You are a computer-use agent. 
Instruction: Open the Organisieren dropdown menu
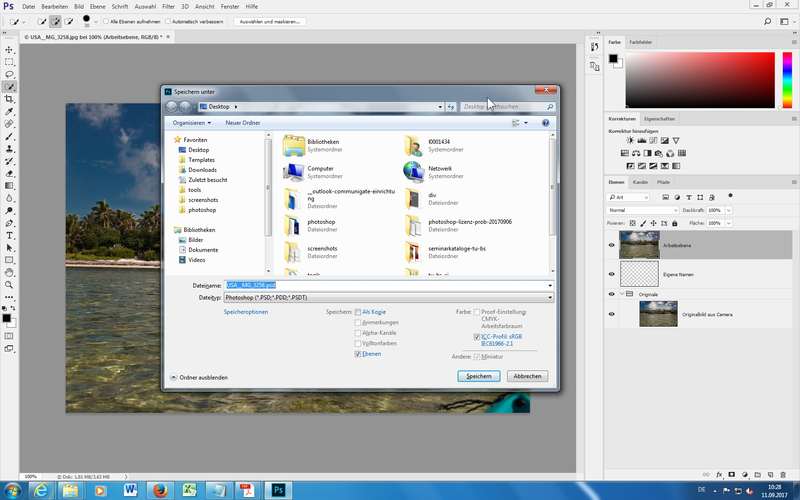(x=191, y=123)
